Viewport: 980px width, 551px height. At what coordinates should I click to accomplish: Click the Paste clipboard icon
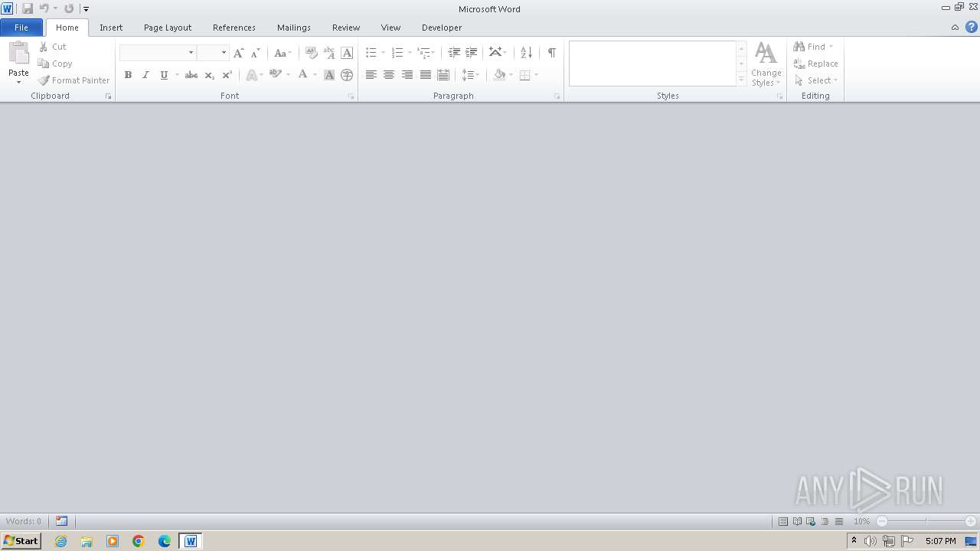pyautogui.click(x=18, y=53)
